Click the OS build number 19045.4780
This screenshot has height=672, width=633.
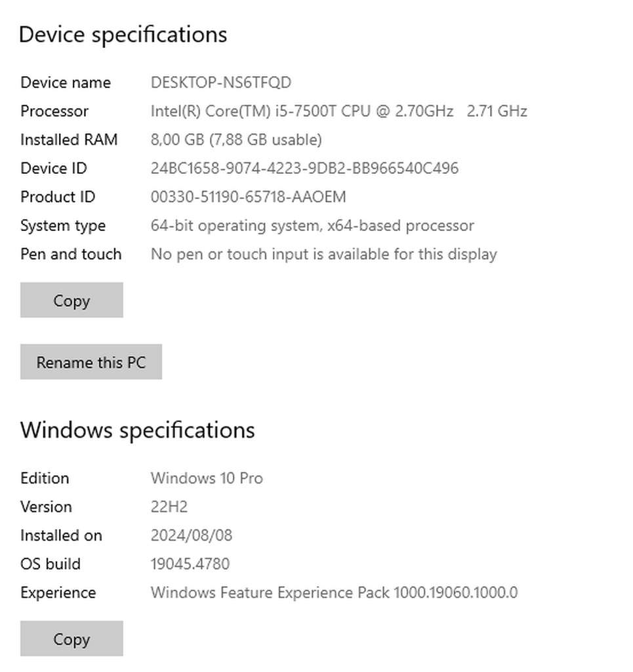click(x=190, y=564)
